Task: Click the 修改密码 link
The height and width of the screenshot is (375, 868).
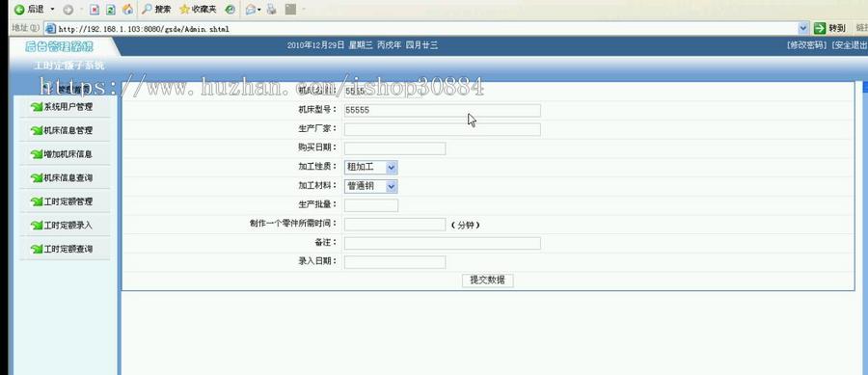Action: click(806, 45)
